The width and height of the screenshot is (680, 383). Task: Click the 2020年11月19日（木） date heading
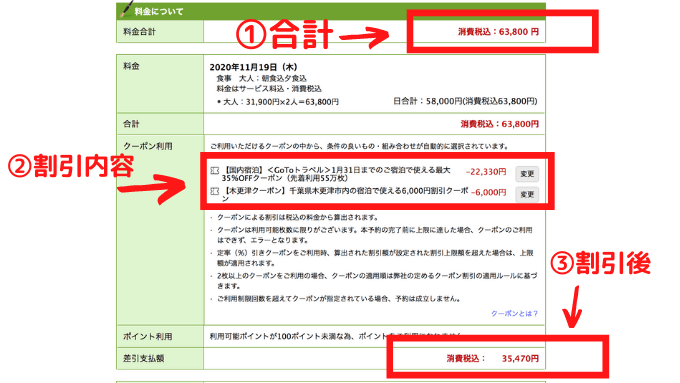[253, 67]
